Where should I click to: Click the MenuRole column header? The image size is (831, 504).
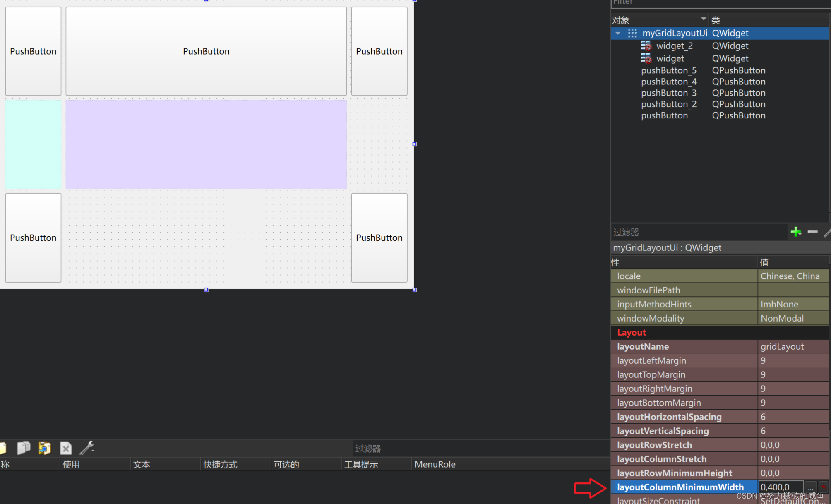click(x=435, y=464)
